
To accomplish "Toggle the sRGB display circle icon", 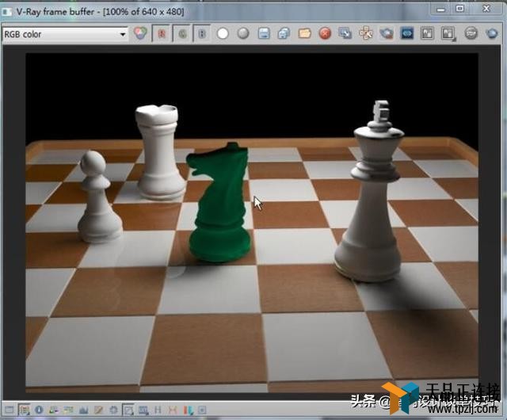I will tap(113, 410).
